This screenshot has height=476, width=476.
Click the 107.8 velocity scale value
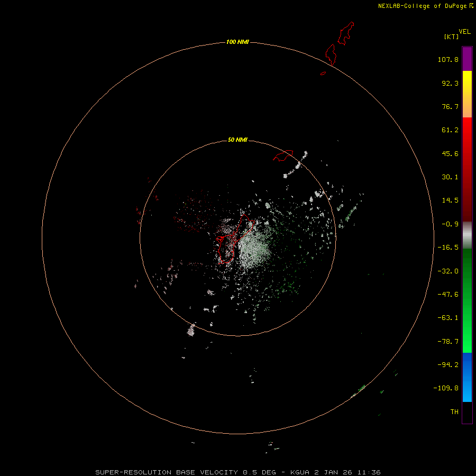coord(448,59)
